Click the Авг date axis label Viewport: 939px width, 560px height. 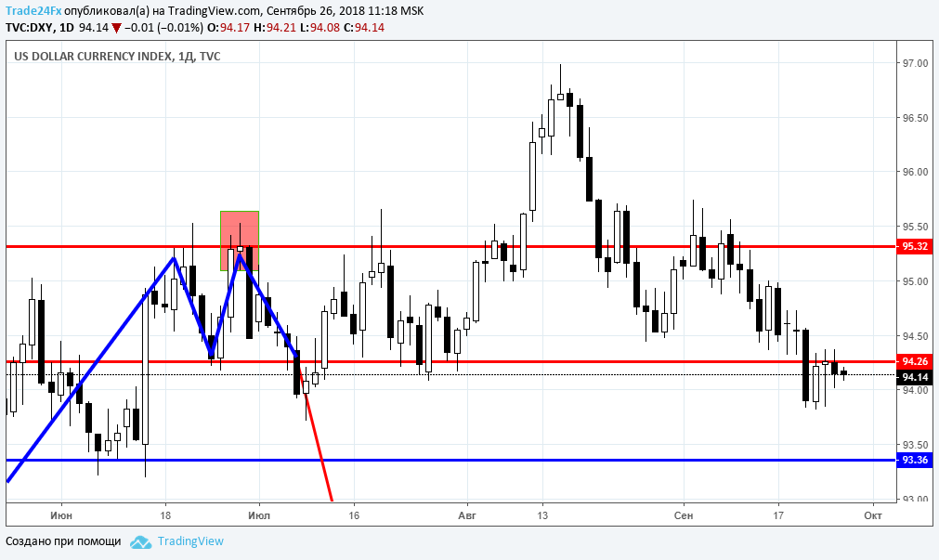coord(467,515)
